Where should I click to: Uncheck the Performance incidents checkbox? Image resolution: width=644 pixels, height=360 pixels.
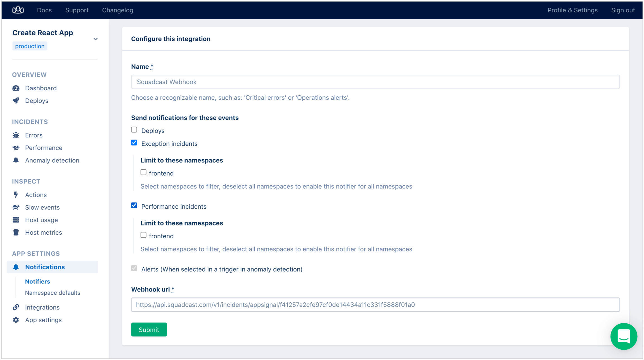pos(134,205)
